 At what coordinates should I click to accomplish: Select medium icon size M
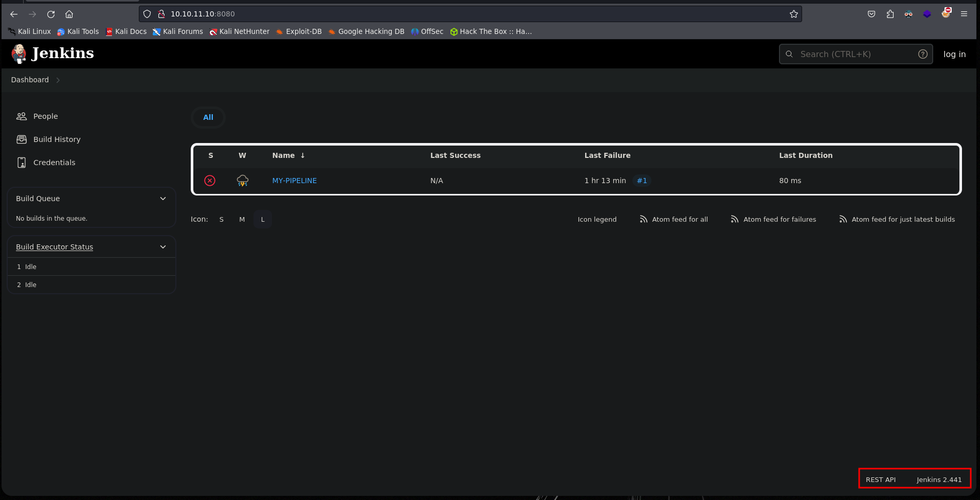(242, 220)
